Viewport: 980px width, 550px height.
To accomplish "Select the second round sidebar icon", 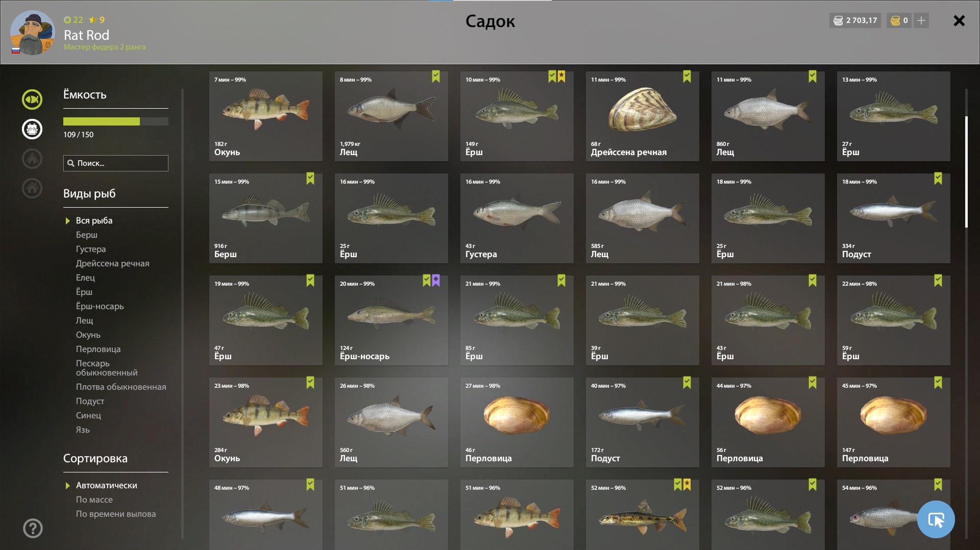I will (x=32, y=129).
